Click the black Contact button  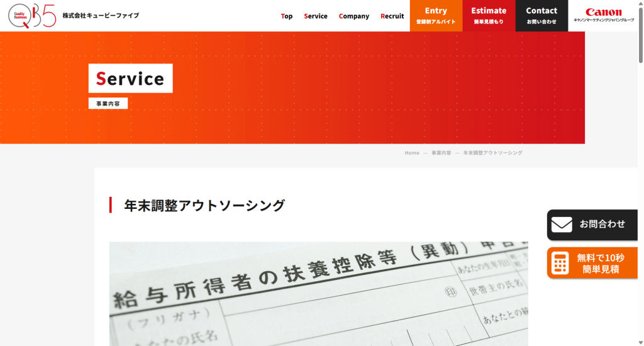tap(541, 16)
